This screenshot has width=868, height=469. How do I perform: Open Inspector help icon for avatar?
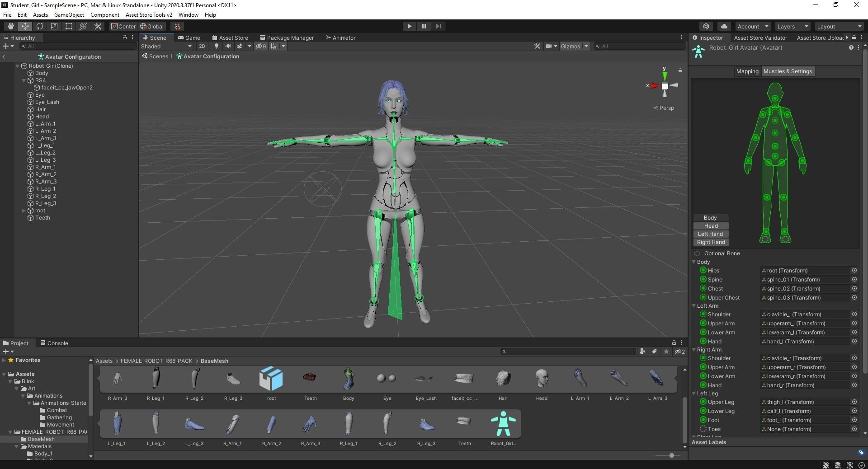(x=851, y=47)
